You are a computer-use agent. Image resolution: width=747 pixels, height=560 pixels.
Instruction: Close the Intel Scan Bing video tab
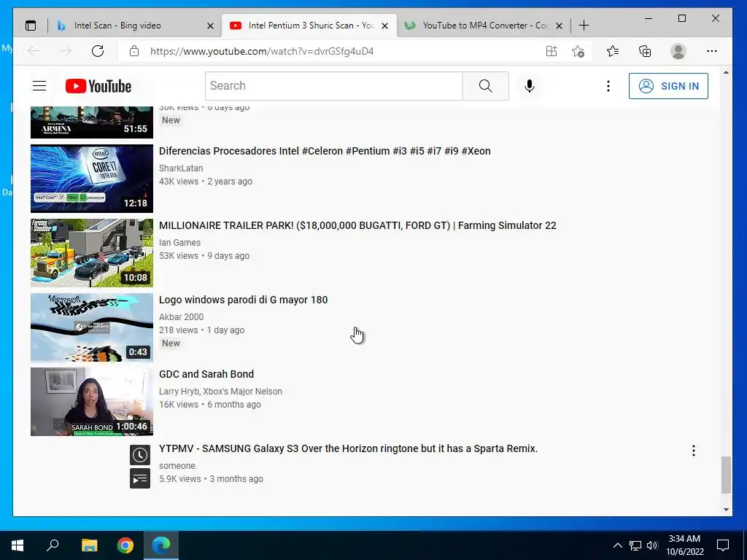click(x=210, y=26)
